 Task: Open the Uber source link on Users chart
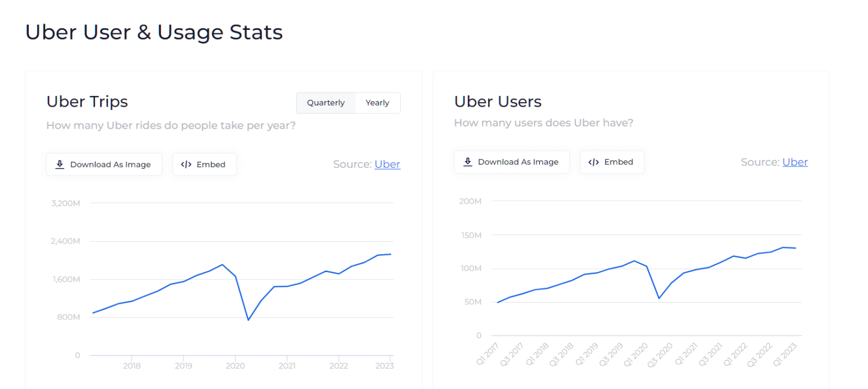(795, 161)
